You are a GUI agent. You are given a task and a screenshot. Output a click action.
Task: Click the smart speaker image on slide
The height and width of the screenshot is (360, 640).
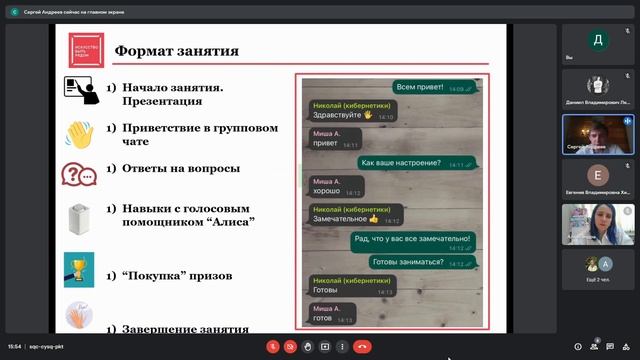pyautogui.click(x=79, y=219)
